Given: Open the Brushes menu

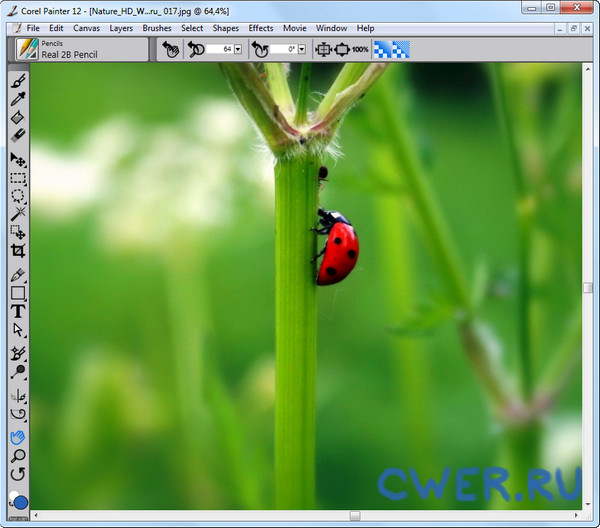Looking at the screenshot, I should tap(157, 28).
